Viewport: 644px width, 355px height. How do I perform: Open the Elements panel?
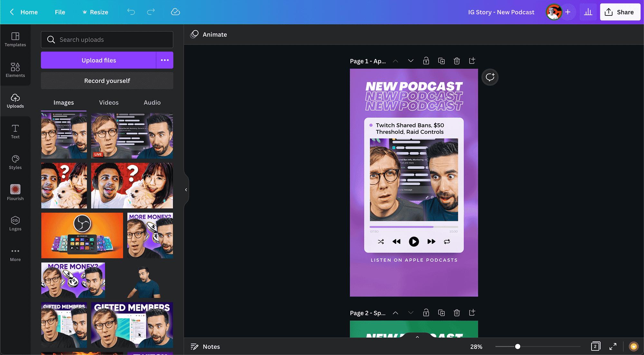click(x=15, y=70)
